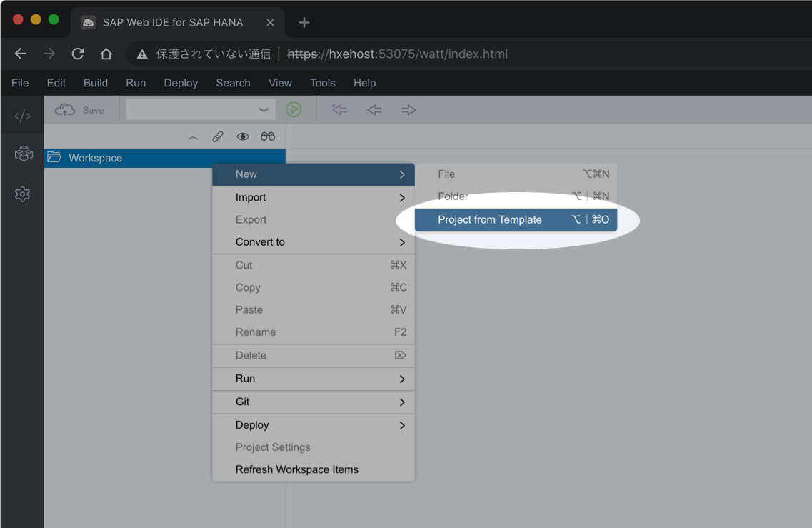
Task: Click the navigate back arrow in the toolbar
Action: (x=374, y=109)
